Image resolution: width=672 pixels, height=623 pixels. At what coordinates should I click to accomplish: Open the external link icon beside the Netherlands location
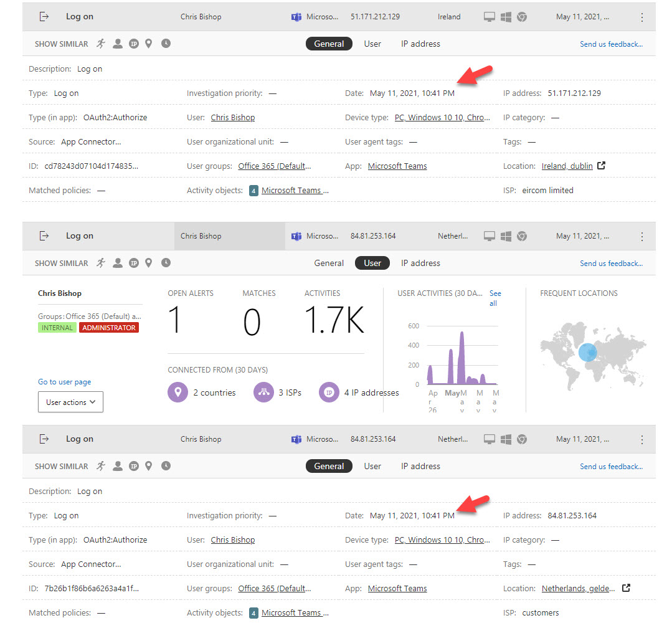(x=627, y=588)
